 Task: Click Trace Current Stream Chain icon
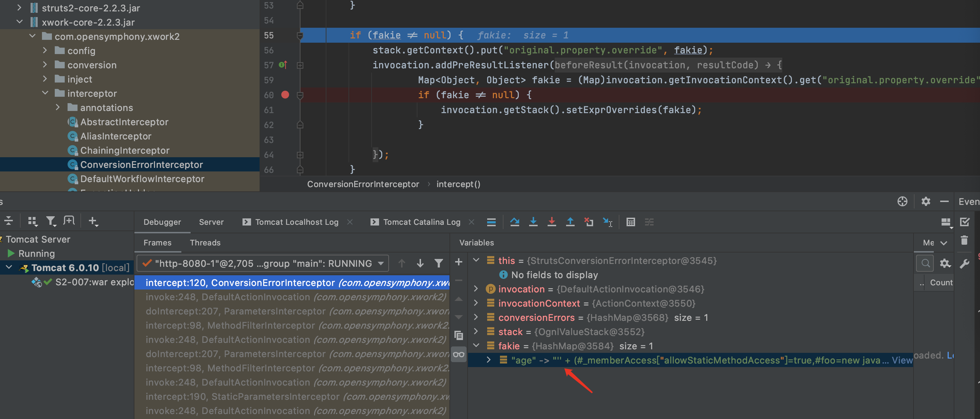(x=649, y=222)
